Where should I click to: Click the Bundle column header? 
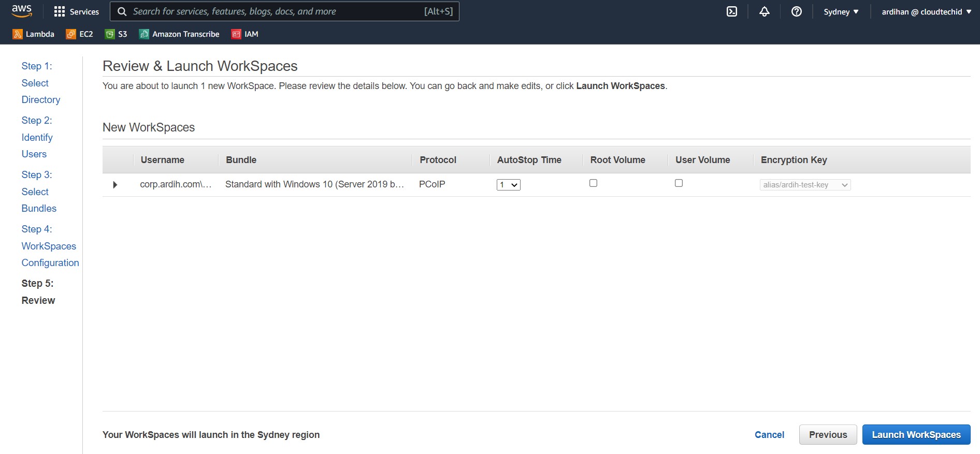coord(241,160)
